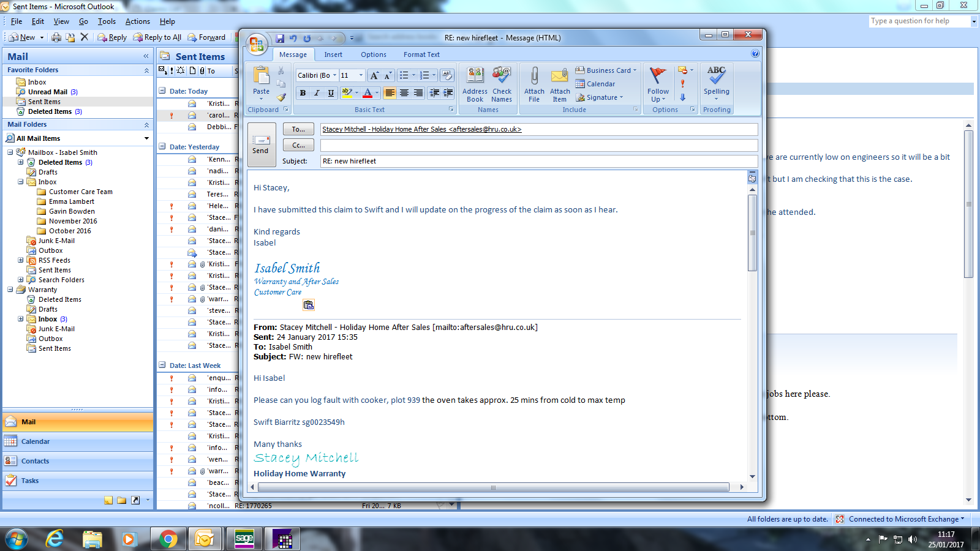Open Sage from the taskbar
The height and width of the screenshot is (551, 980).
click(x=244, y=539)
